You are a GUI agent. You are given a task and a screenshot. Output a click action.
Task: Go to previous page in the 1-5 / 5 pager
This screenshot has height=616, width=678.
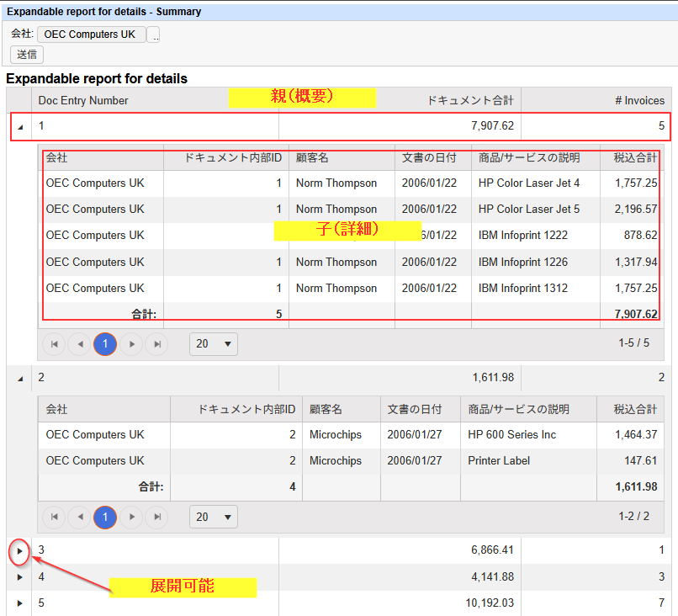click(x=80, y=344)
